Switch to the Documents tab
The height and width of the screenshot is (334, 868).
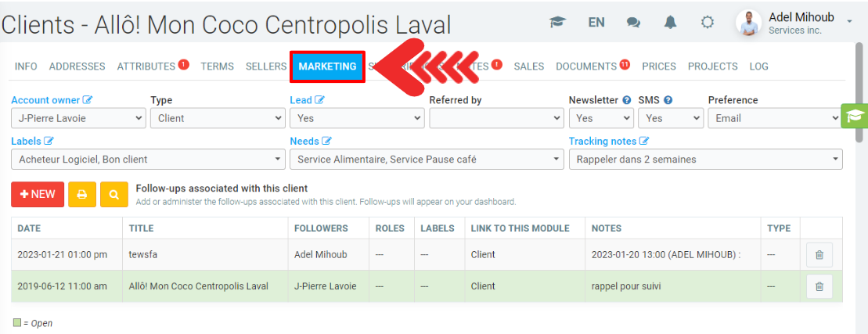pos(586,66)
